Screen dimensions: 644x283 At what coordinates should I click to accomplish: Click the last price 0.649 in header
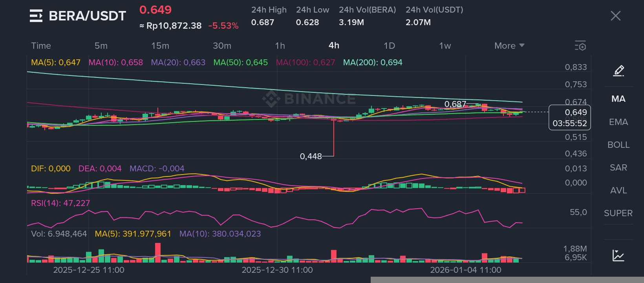point(156,10)
